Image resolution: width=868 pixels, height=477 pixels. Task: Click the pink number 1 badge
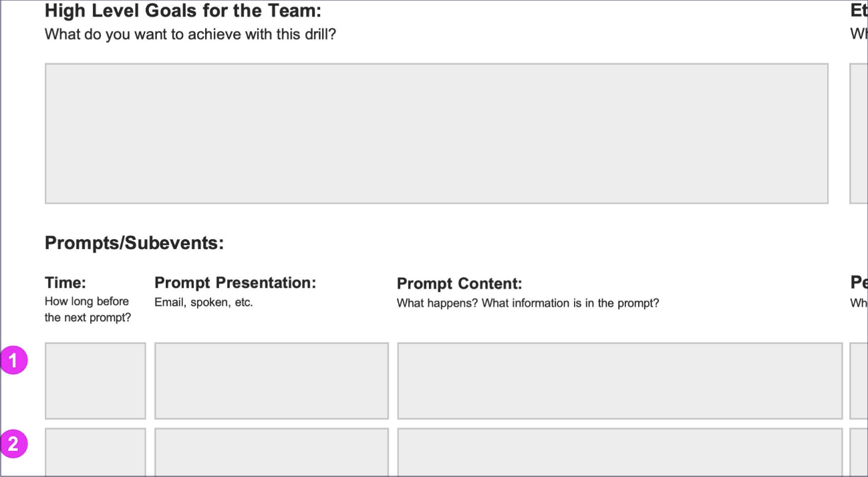[13, 361]
